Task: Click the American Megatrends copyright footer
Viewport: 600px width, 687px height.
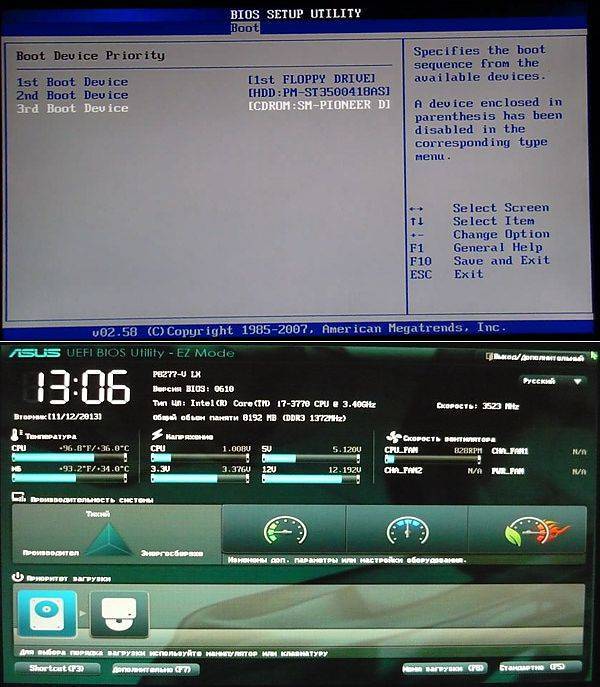Action: pos(299,329)
